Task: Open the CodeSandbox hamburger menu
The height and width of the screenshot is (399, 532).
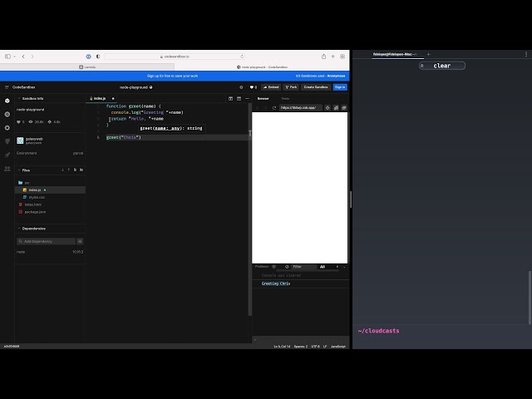Action: click(7, 87)
